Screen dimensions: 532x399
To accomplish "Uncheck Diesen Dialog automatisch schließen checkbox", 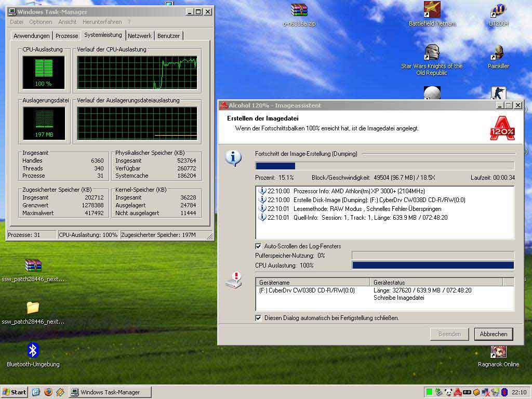I will [x=258, y=318].
